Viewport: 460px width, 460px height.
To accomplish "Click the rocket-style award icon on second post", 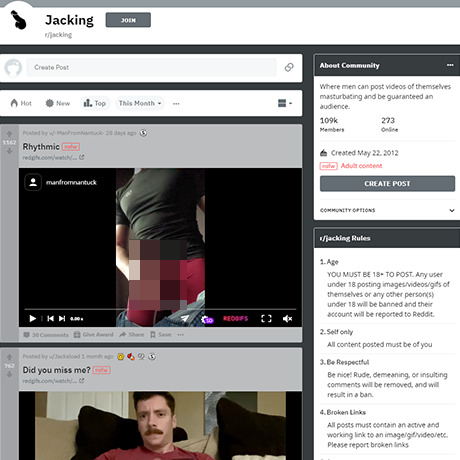I will pyautogui.click(x=131, y=357).
